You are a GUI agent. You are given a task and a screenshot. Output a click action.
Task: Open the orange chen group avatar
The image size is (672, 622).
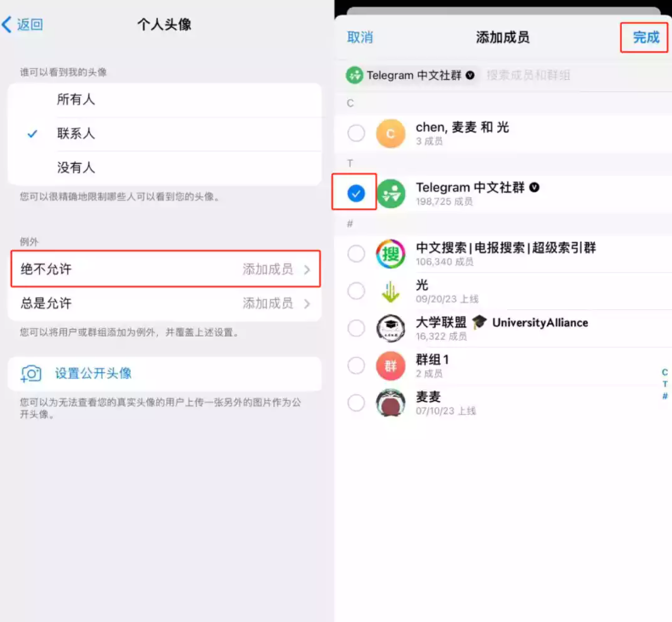[x=391, y=133]
